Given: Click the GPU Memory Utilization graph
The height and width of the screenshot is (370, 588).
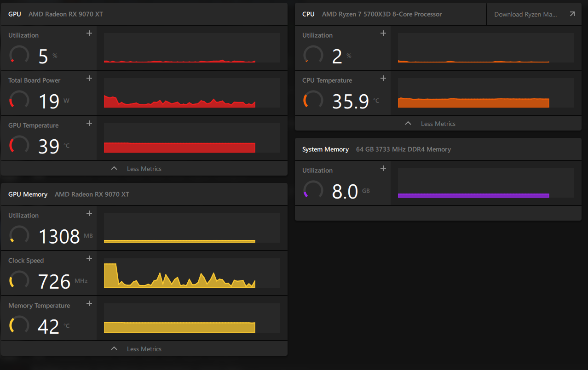Looking at the screenshot, I should [192, 228].
